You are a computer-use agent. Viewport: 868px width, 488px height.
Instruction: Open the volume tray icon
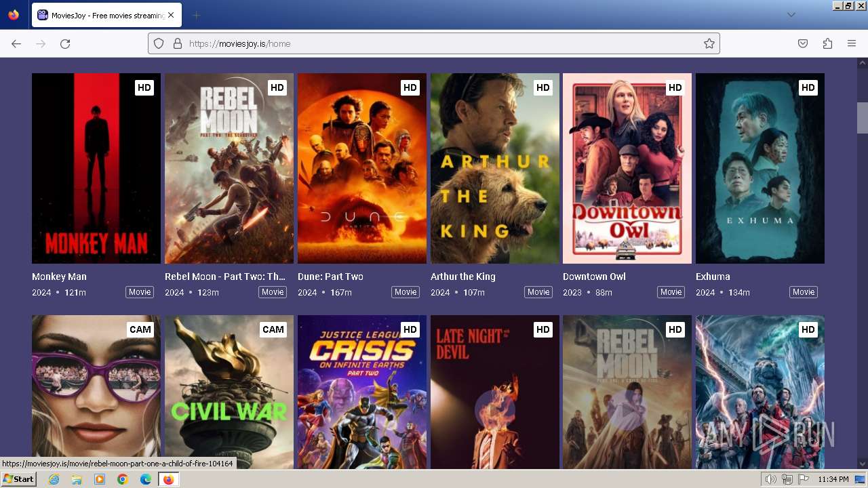coord(771,479)
